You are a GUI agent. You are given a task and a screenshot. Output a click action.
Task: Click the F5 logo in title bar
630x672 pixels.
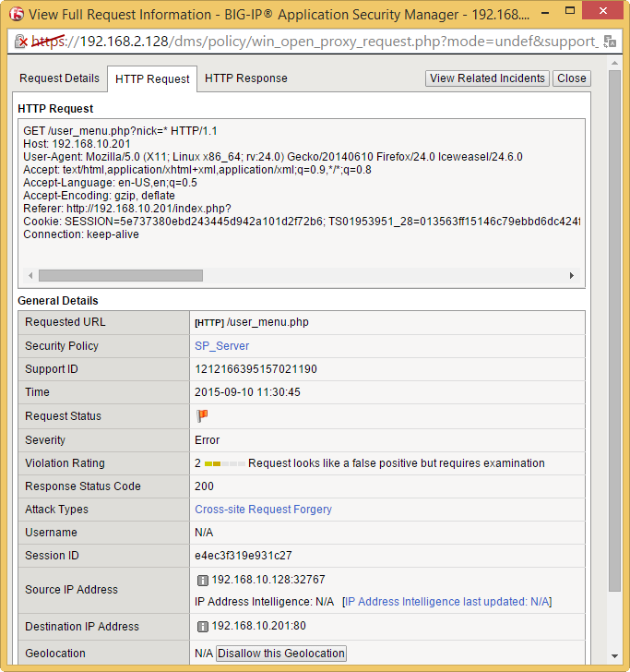pos(16,14)
